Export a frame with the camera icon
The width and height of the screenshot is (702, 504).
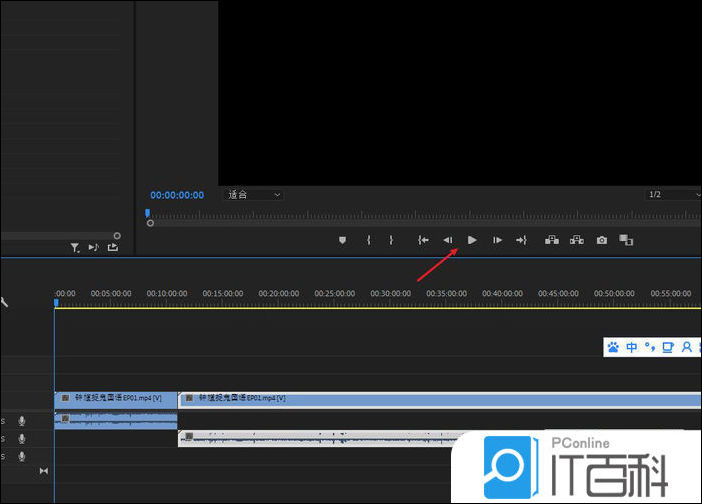pos(602,240)
